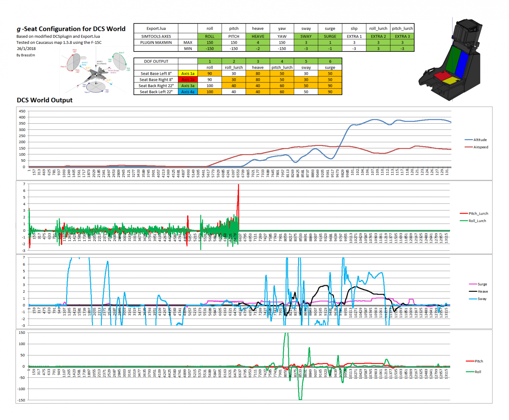Click the Tested on Caucasus map line
The width and height of the screenshot is (509, 420).
tap(59, 42)
